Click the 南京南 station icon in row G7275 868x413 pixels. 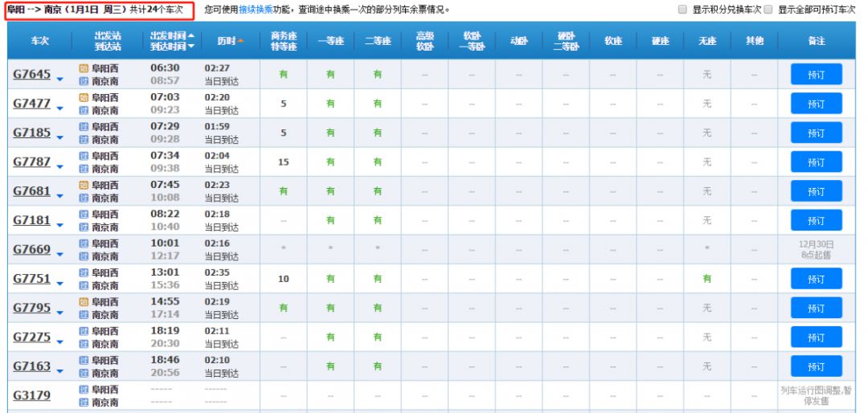pos(84,345)
